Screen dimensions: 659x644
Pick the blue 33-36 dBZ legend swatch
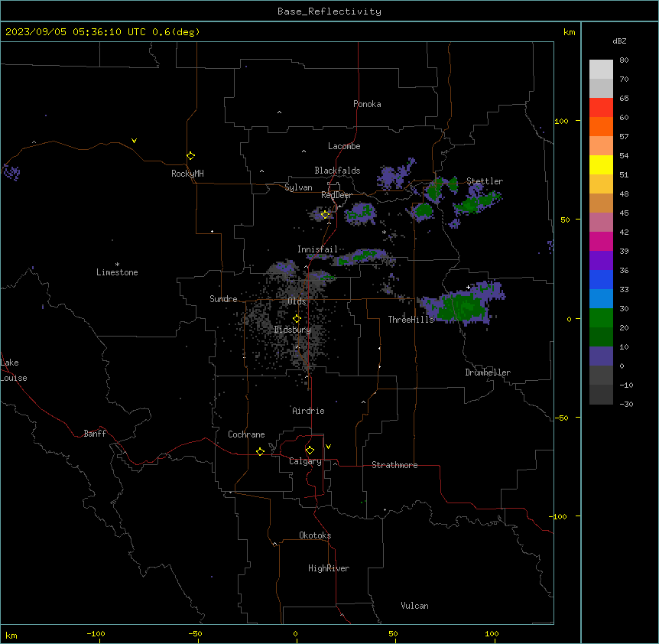coord(601,280)
